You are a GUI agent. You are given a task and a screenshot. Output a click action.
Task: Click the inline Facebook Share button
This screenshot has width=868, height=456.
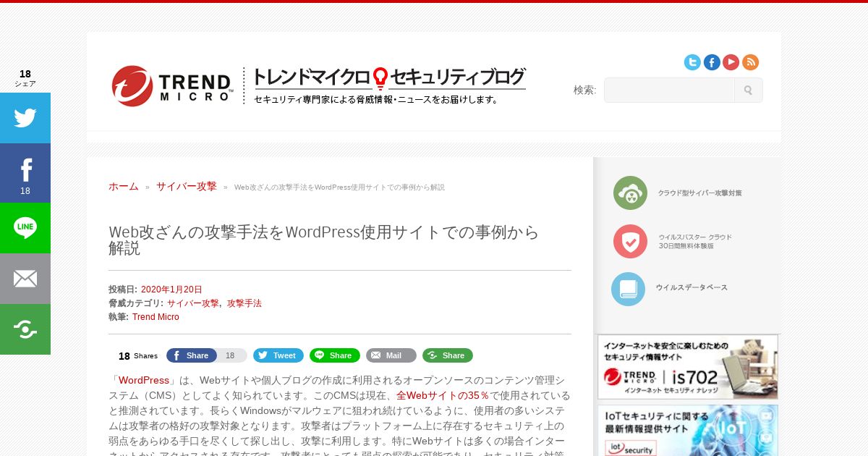pyautogui.click(x=192, y=355)
